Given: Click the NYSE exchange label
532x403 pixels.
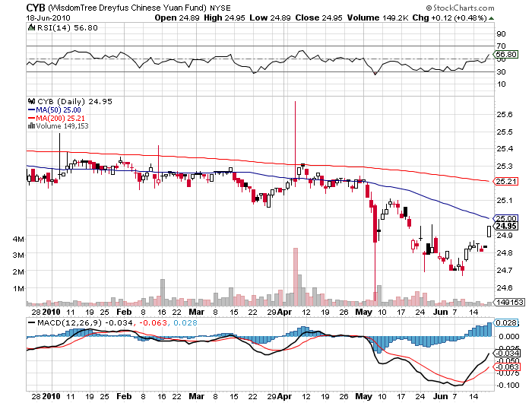Looking at the screenshot, I should tap(220, 8).
